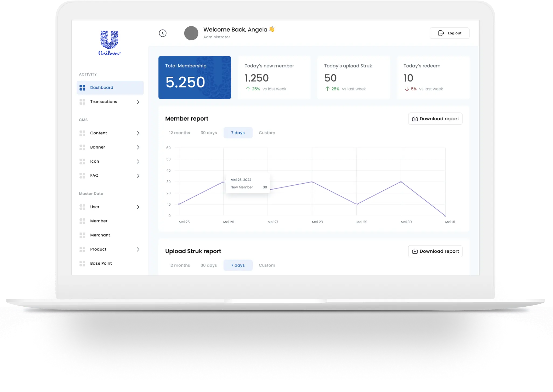
Task: Select 12 months tab in Member report
Action: point(179,133)
